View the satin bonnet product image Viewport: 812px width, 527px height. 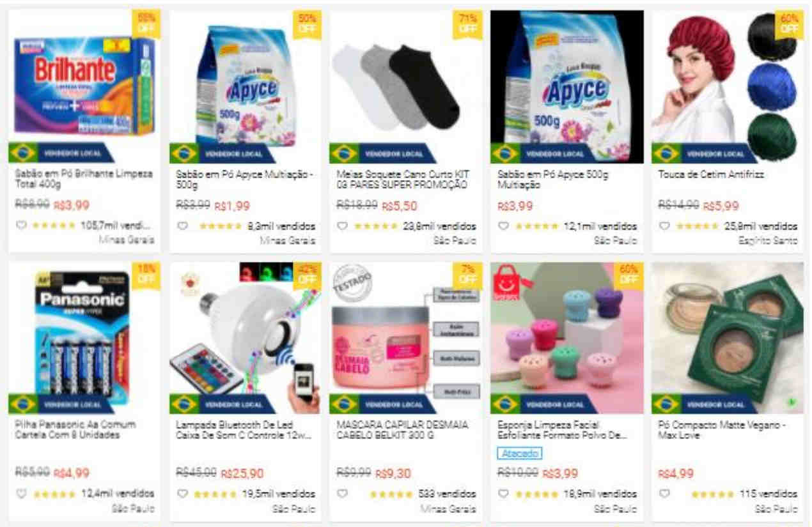(x=728, y=87)
